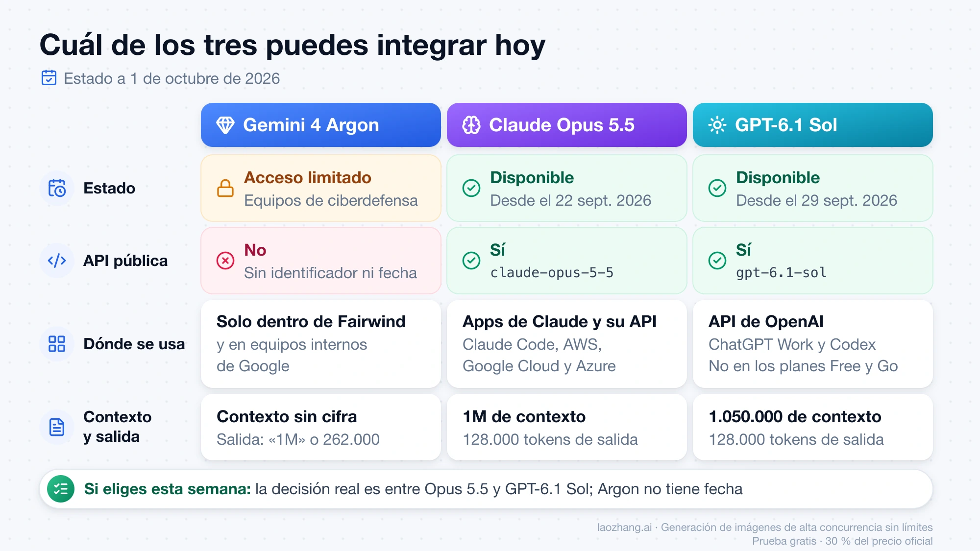Click the check icon beside Desde el 29 sept. 2026

coord(717,188)
